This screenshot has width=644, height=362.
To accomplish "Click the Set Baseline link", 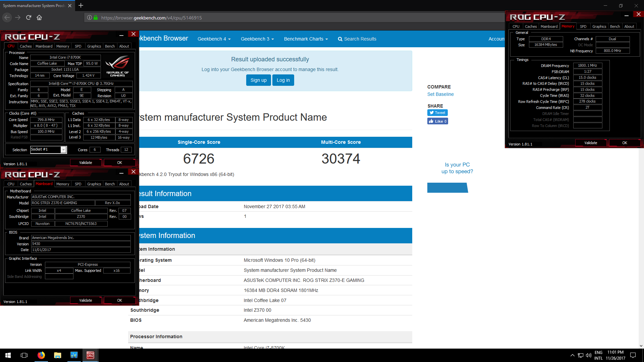I will [440, 94].
